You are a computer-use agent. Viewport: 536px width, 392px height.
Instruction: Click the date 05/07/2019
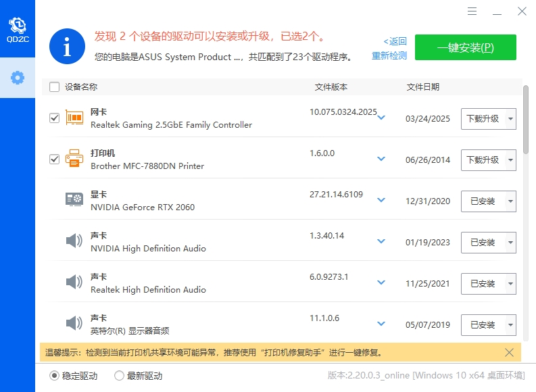[428, 325]
